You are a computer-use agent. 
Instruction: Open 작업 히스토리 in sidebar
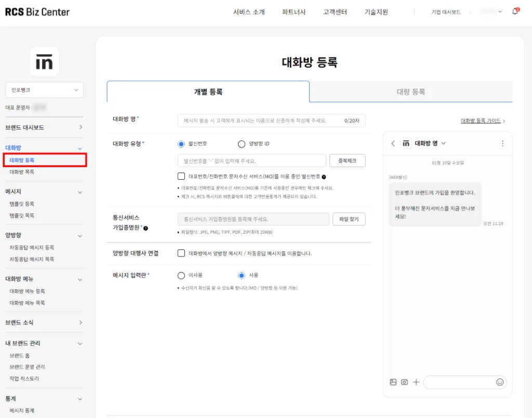24,379
